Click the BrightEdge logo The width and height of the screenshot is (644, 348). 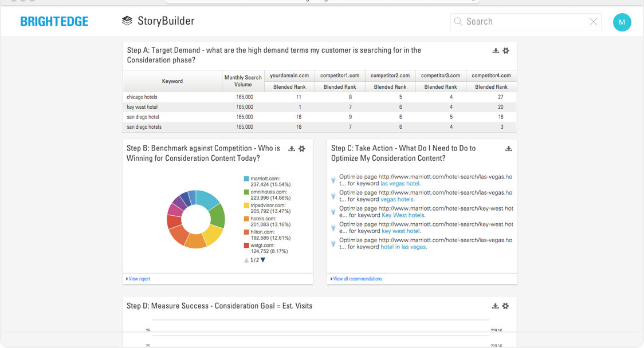(x=54, y=22)
